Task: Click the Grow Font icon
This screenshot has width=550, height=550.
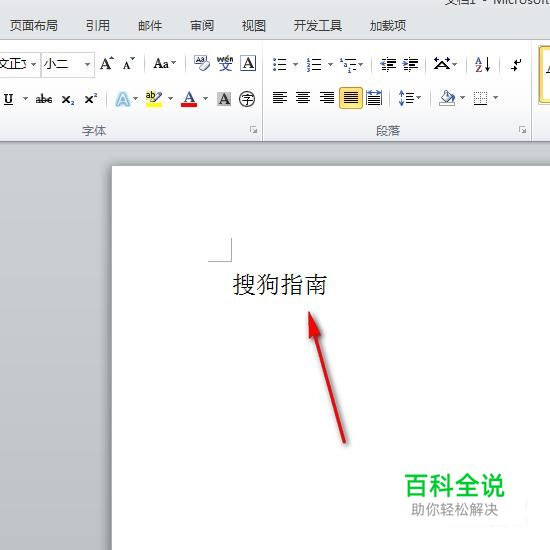Action: pyautogui.click(x=107, y=64)
